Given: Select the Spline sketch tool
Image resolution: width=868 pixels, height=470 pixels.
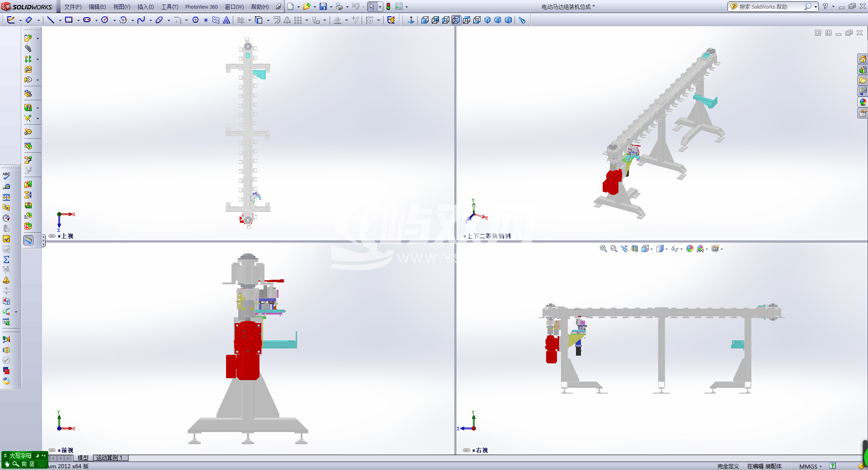Looking at the screenshot, I should 141,20.
